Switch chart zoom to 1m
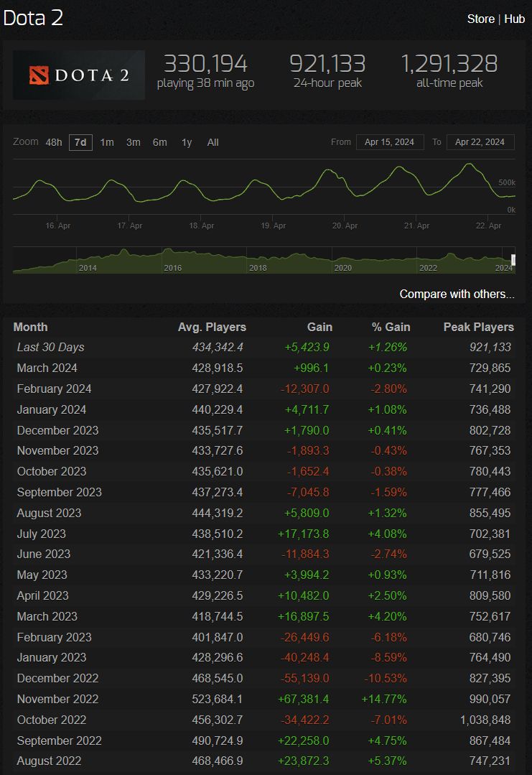 pos(107,142)
